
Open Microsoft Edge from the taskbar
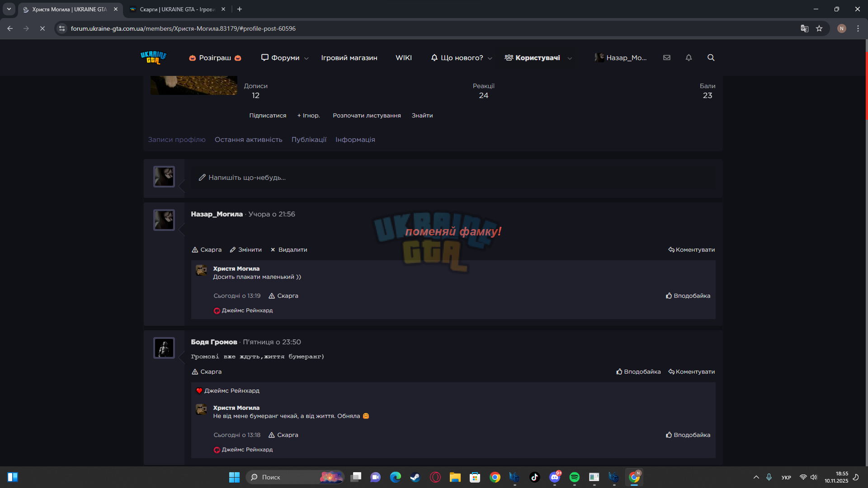click(395, 477)
